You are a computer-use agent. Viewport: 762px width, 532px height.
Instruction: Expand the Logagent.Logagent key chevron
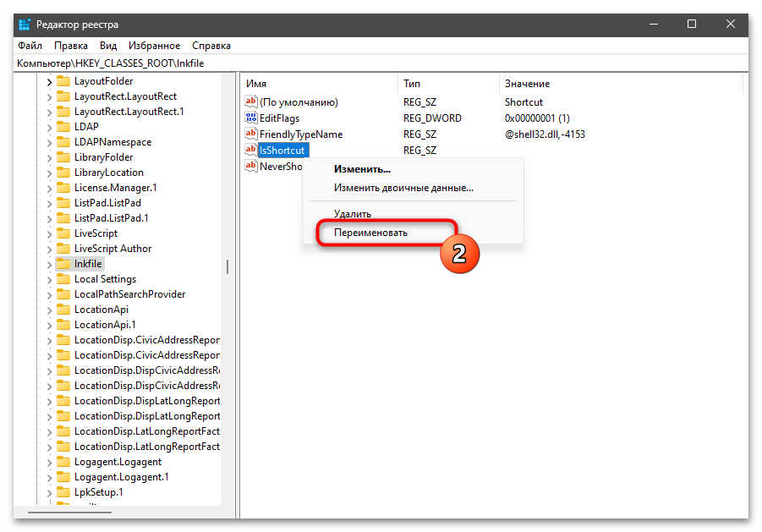49,462
